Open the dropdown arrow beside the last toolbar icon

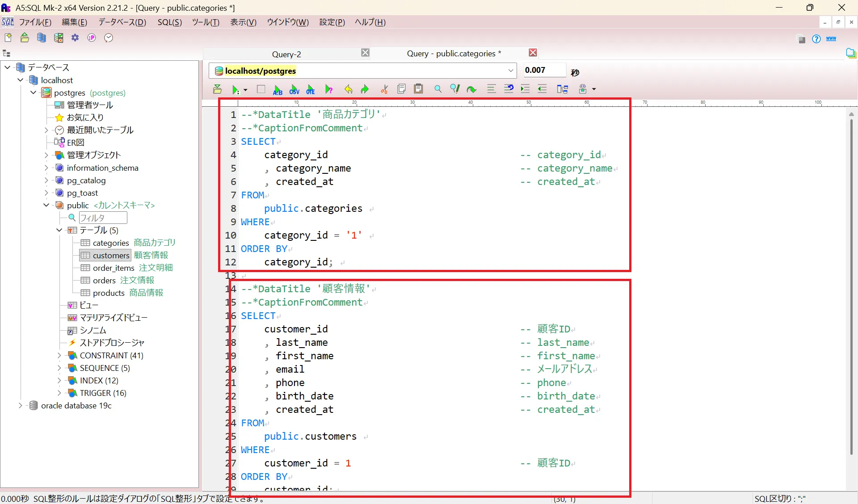[x=594, y=89]
